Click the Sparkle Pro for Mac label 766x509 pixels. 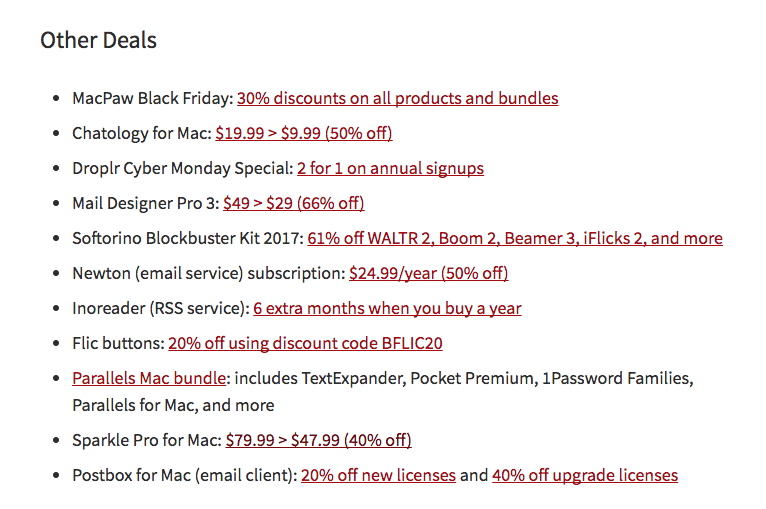146,440
